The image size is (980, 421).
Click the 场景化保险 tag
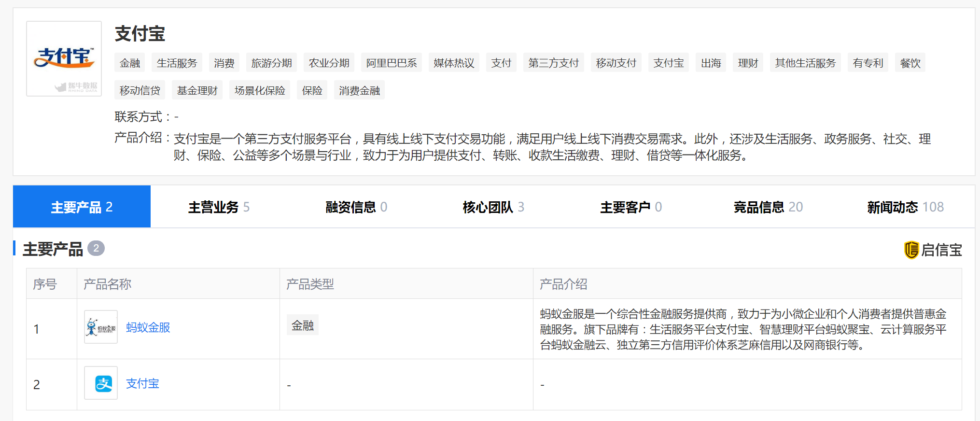[x=260, y=91]
